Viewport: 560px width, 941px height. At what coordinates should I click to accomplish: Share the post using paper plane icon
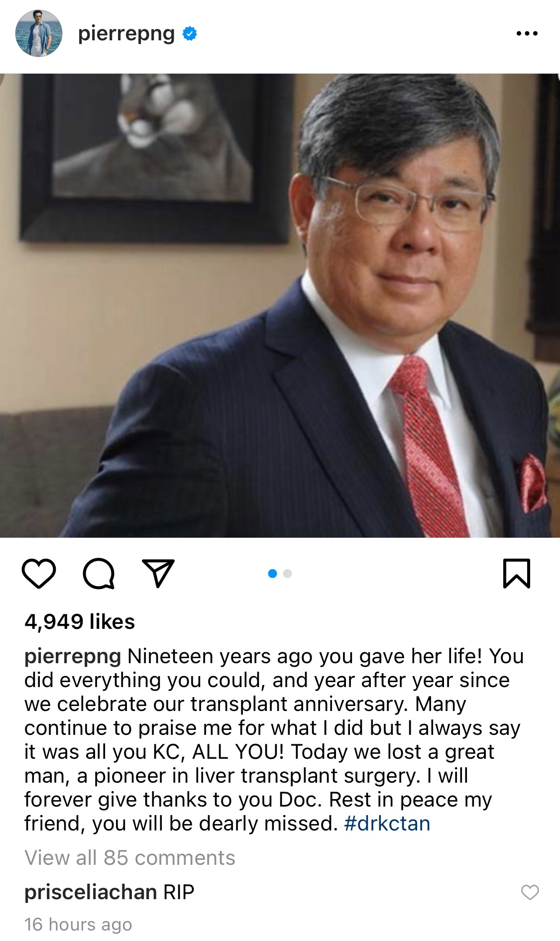point(158,573)
